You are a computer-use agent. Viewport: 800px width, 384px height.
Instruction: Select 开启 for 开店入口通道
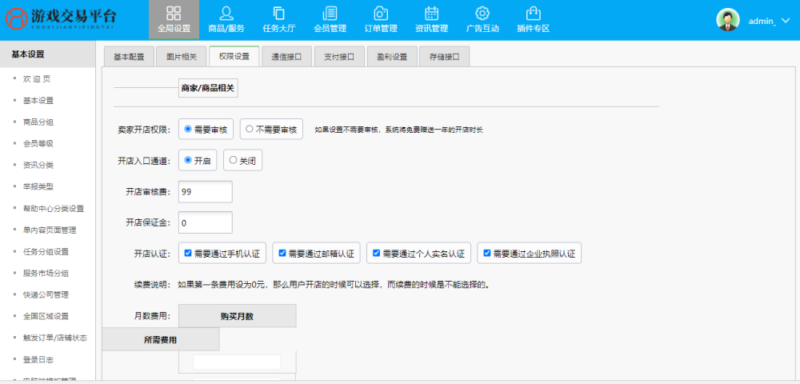point(188,160)
